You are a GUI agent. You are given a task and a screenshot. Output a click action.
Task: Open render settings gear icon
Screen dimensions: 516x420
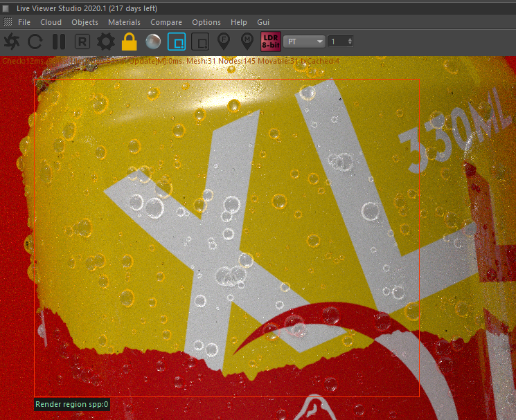click(106, 42)
